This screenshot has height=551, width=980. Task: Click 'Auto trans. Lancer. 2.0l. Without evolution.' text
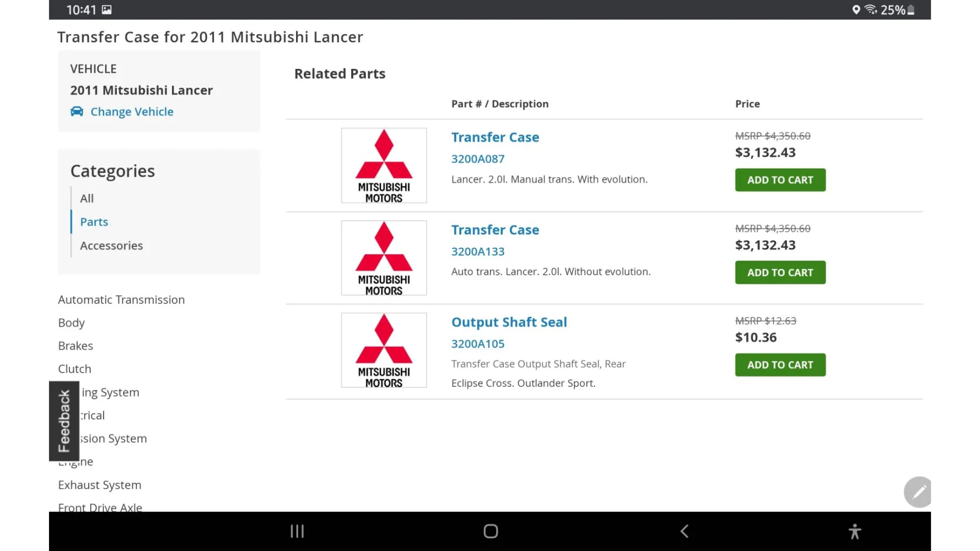[551, 272]
